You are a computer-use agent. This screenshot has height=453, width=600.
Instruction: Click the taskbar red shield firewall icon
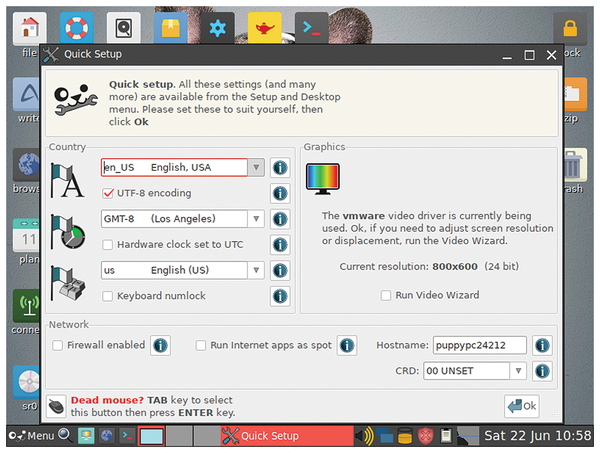[x=426, y=436]
